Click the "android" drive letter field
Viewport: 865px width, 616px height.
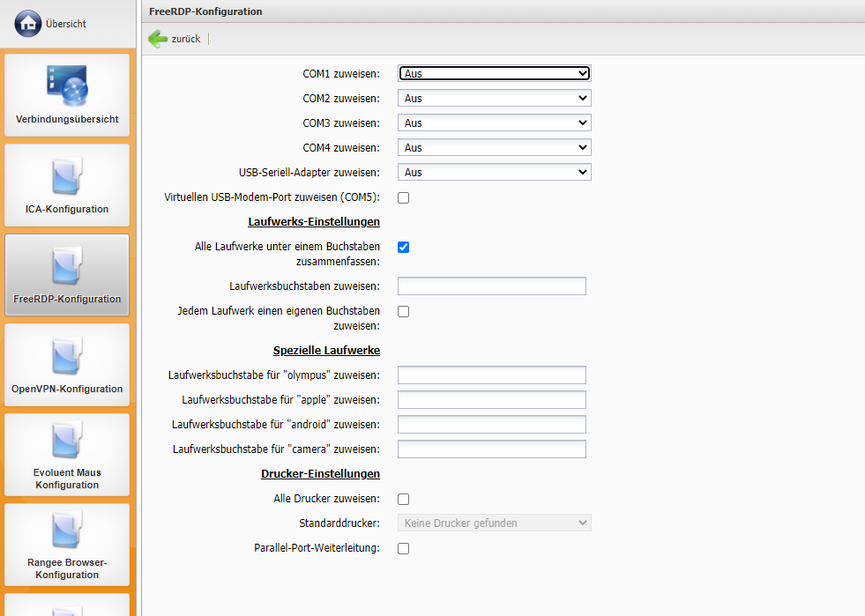491,425
